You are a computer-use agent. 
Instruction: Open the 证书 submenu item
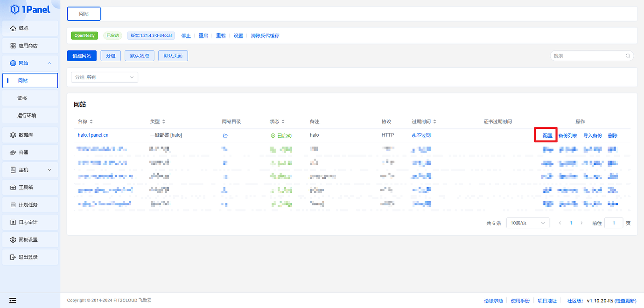(x=22, y=98)
